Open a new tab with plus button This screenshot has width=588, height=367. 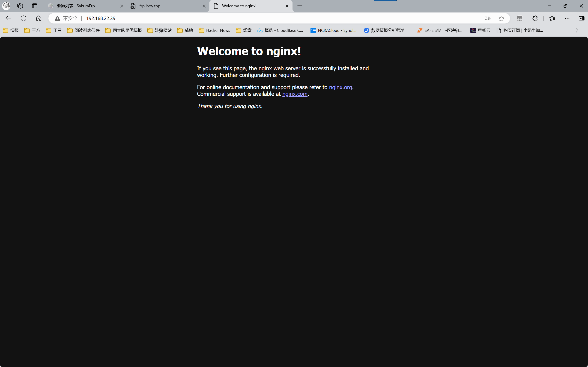[300, 6]
